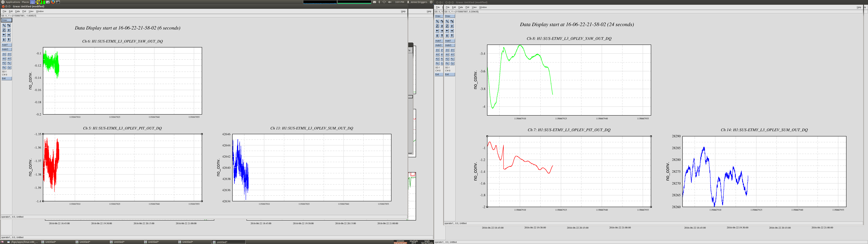Image resolution: width=868 pixels, height=244 pixels.
Task: Open the Edit menu in the ETMX Grace window
Action: [11, 12]
